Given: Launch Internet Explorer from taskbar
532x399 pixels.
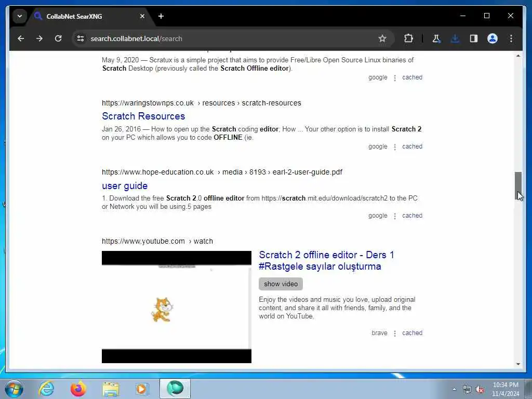Looking at the screenshot, I should [46, 389].
